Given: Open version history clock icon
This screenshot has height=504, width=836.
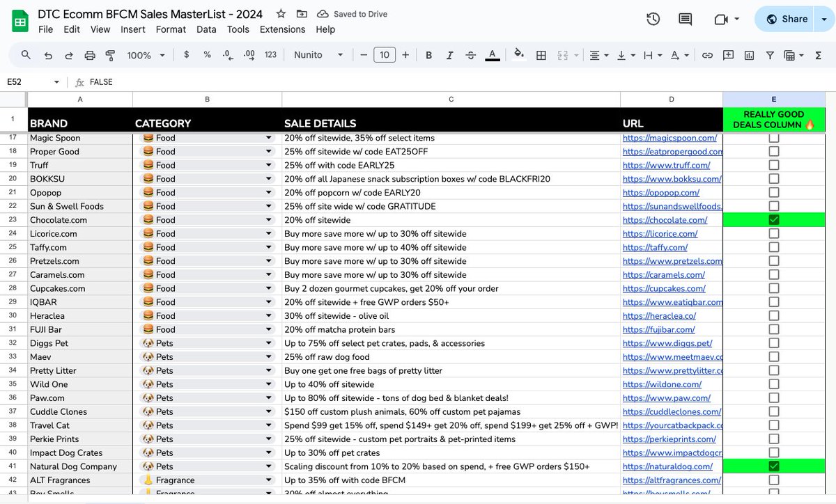Looking at the screenshot, I should 653,19.
